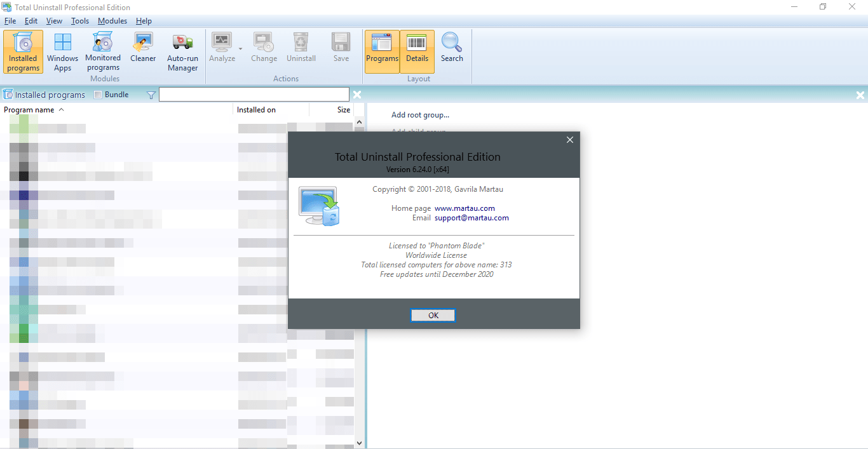
Task: Open the Auto-run Manager
Action: pyautogui.click(x=183, y=51)
